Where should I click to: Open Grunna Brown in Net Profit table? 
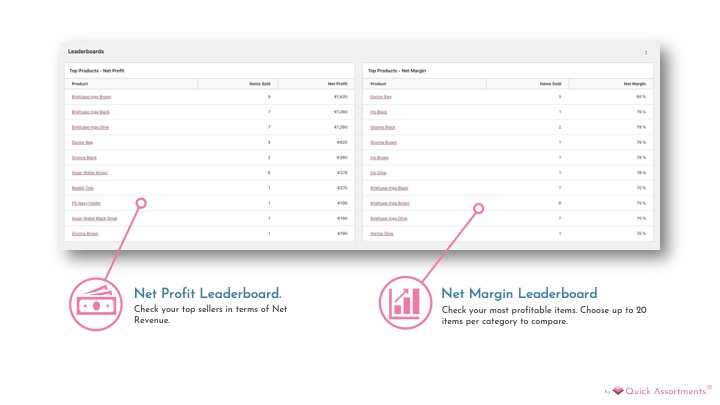pos(85,233)
